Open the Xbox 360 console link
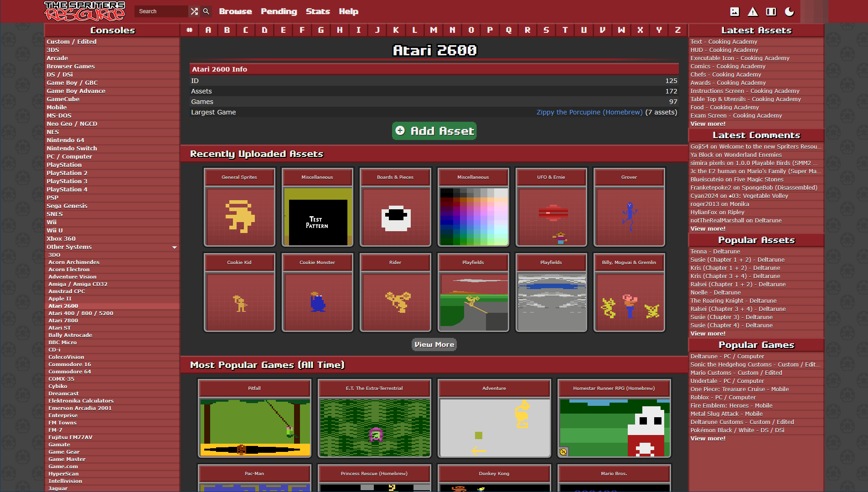This screenshot has height=492, width=868. click(x=61, y=238)
